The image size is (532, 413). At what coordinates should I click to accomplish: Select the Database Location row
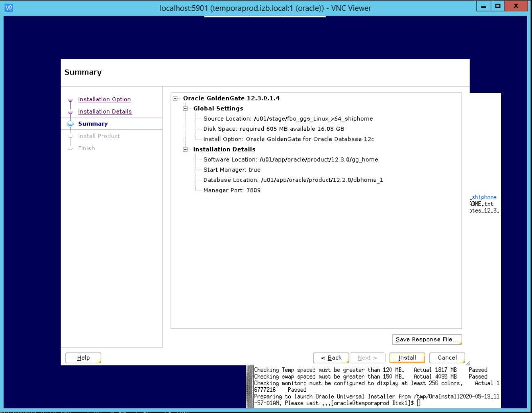pyautogui.click(x=293, y=180)
